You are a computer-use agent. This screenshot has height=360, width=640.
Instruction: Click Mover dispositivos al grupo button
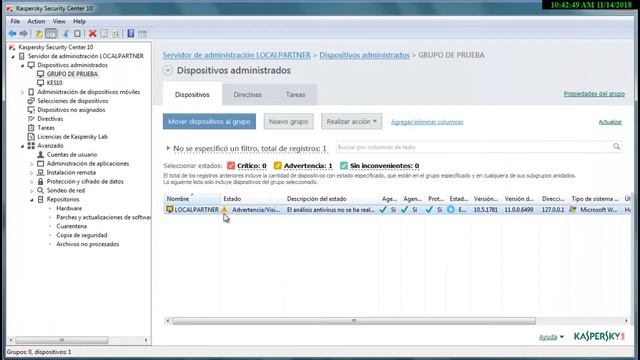click(x=209, y=122)
